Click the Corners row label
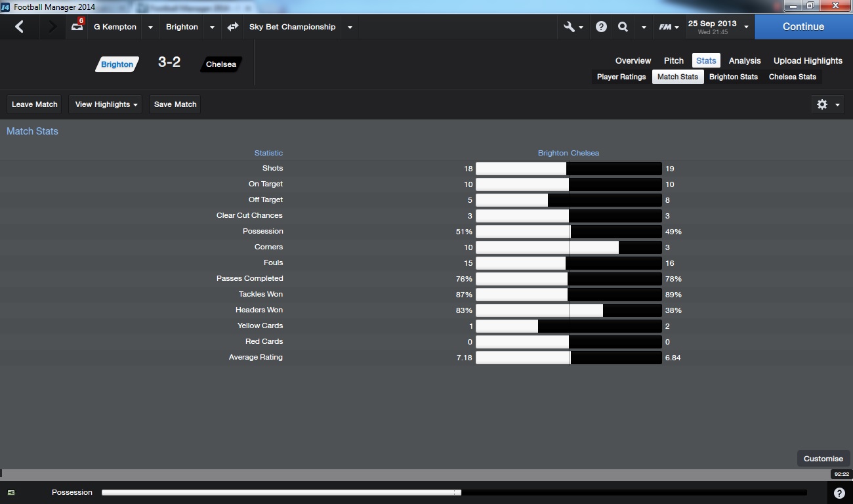The width and height of the screenshot is (853, 504). pos(268,247)
